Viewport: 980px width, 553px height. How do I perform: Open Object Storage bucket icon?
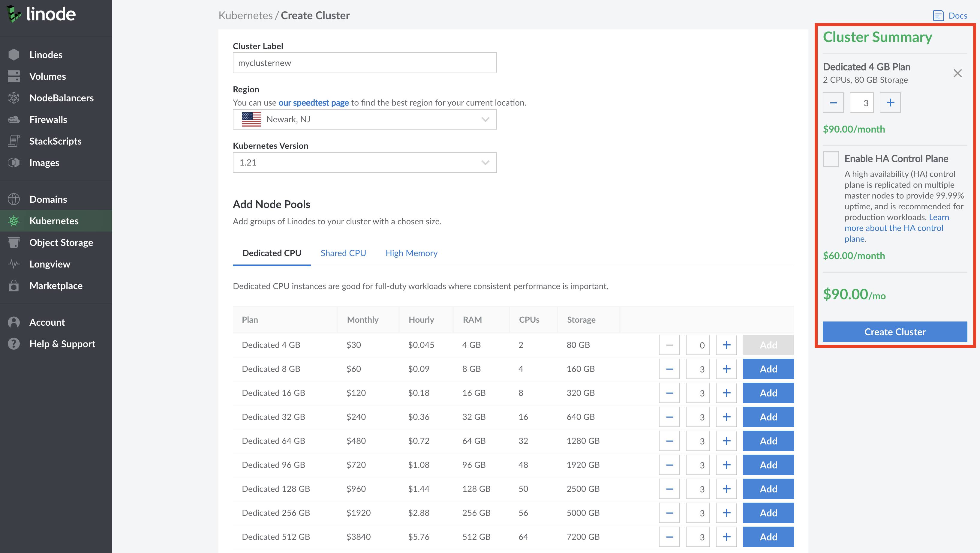coord(14,243)
